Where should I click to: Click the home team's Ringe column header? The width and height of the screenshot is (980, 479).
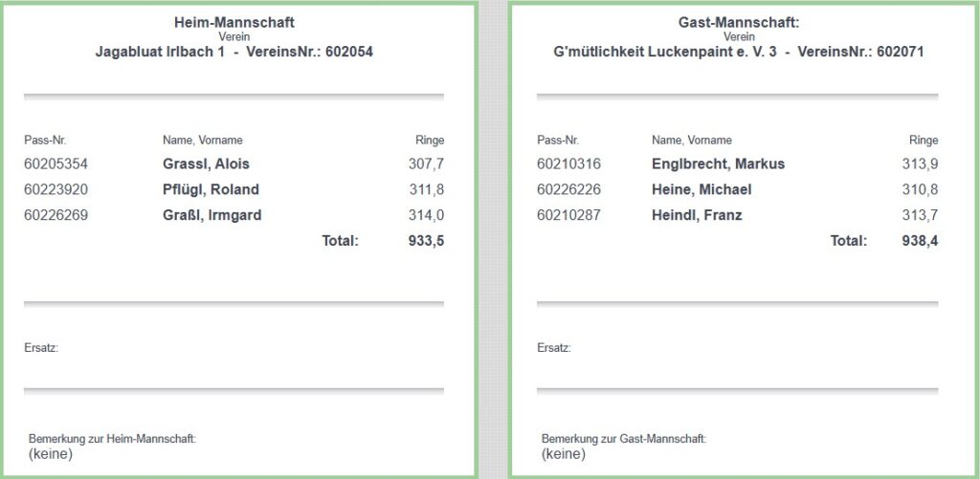point(430,141)
